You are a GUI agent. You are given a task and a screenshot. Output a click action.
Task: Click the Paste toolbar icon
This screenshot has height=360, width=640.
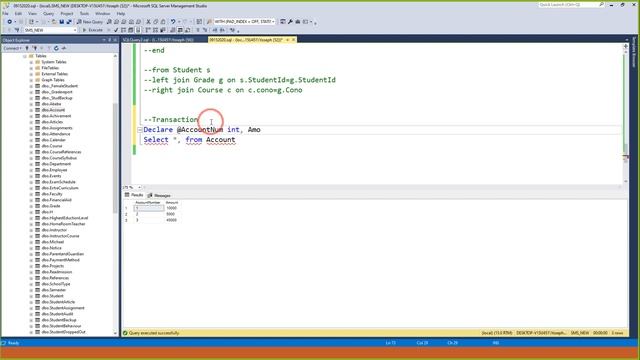(x=163, y=22)
